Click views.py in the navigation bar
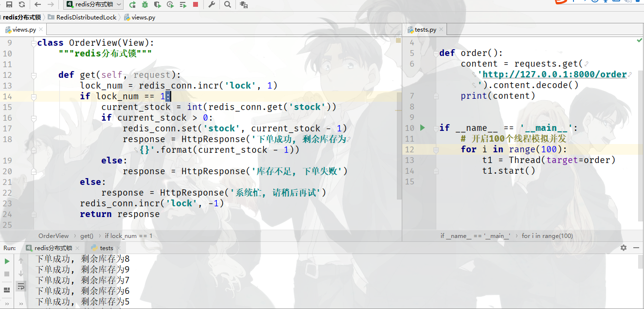The height and width of the screenshot is (309, 644). (x=140, y=17)
